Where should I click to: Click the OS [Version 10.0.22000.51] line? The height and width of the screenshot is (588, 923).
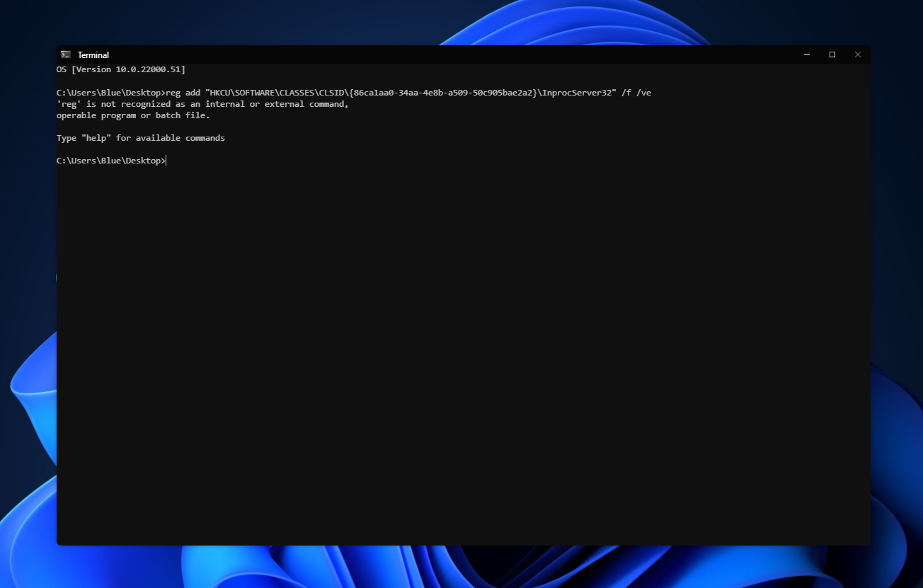pyautogui.click(x=121, y=69)
